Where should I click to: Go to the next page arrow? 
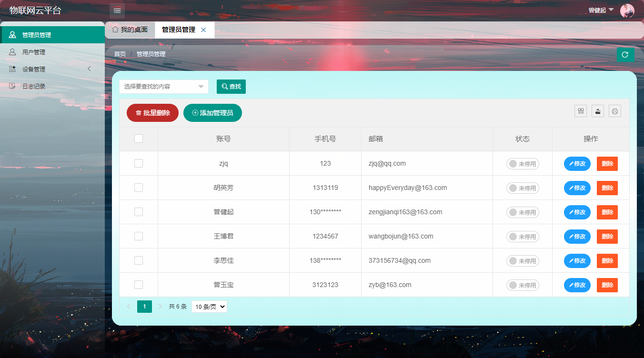point(160,307)
